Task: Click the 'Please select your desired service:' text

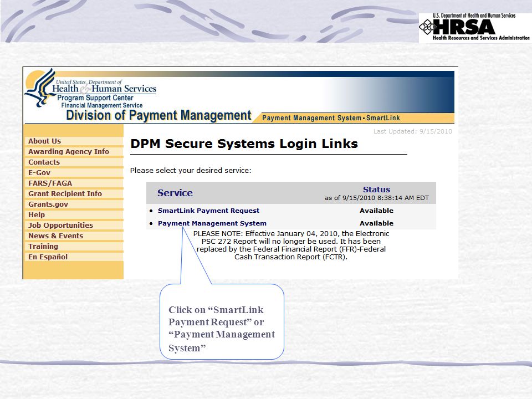Action: point(191,170)
